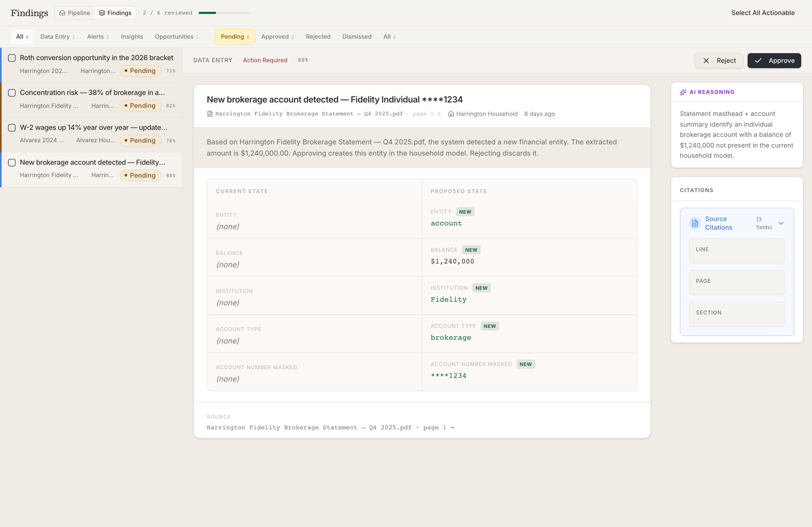Image resolution: width=812 pixels, height=527 pixels.
Task: Click Select All Actionable
Action: 763,13
